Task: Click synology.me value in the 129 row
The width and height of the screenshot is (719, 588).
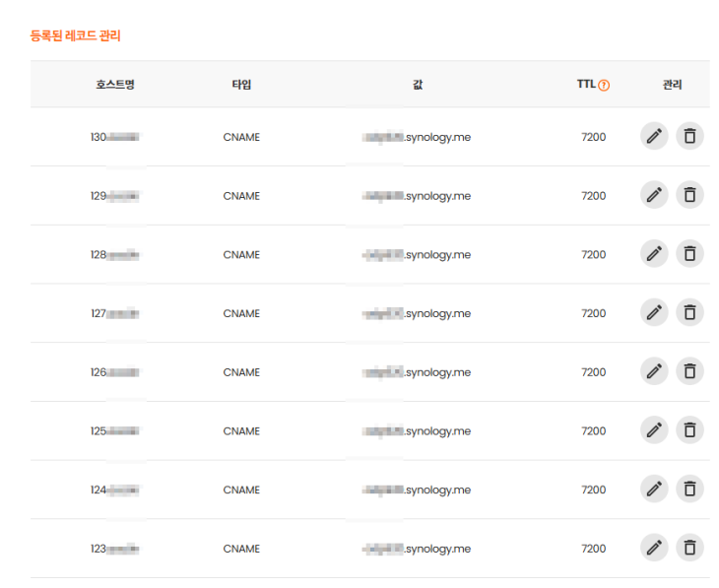Action: (x=417, y=196)
